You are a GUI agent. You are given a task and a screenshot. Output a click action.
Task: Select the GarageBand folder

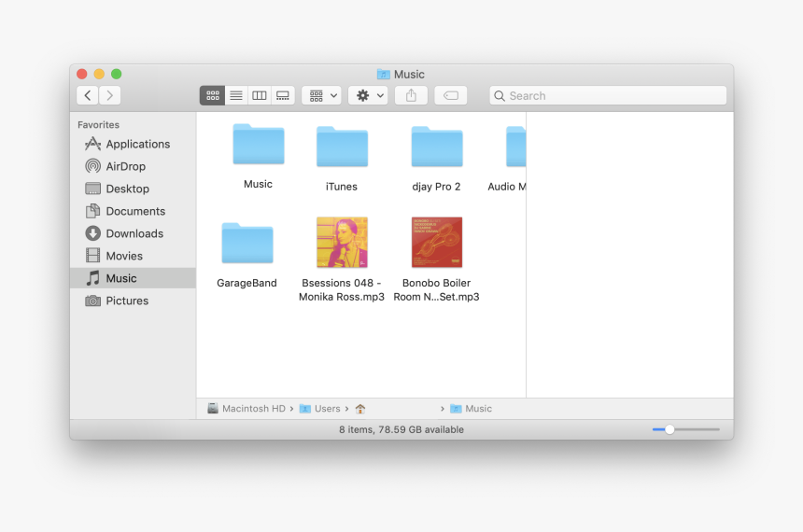[247, 244]
